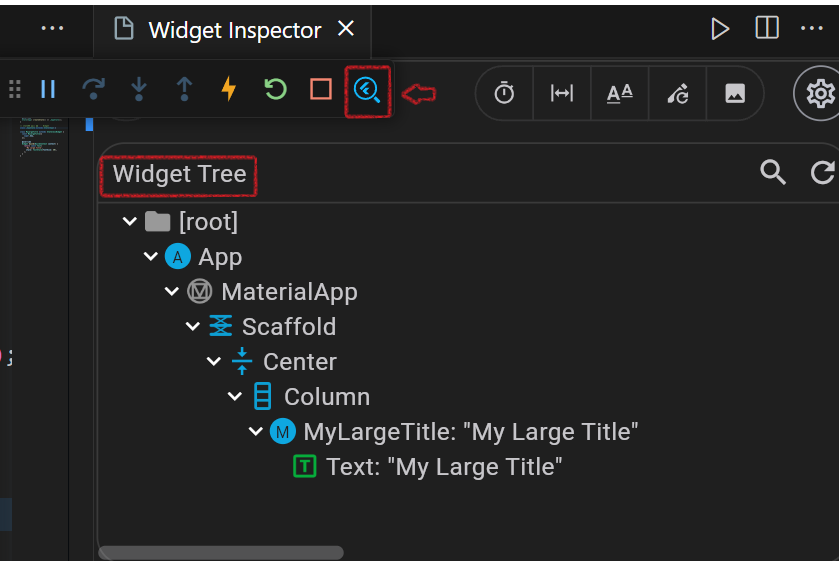The width and height of the screenshot is (839, 561).
Task: Click the Widget Tree heading
Action: (179, 174)
